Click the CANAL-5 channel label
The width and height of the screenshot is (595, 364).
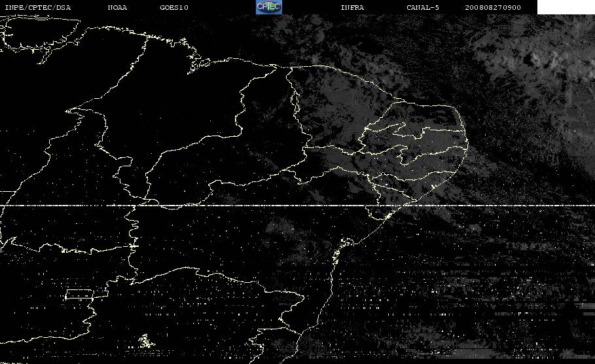[423, 8]
